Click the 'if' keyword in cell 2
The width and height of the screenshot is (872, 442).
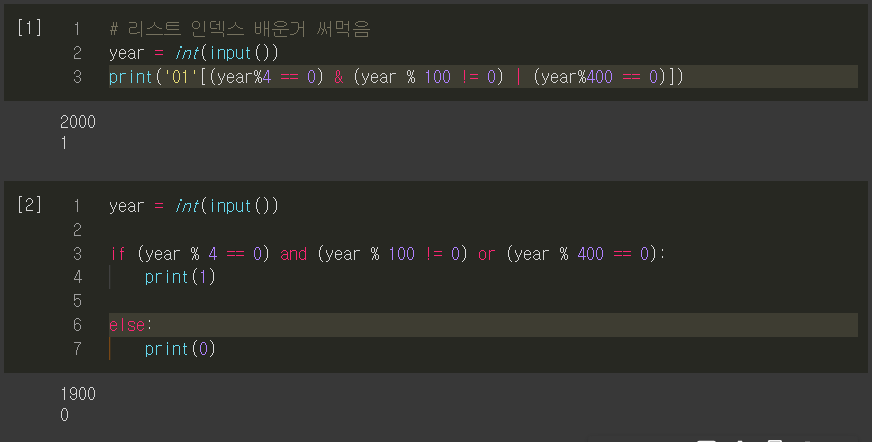click(117, 254)
